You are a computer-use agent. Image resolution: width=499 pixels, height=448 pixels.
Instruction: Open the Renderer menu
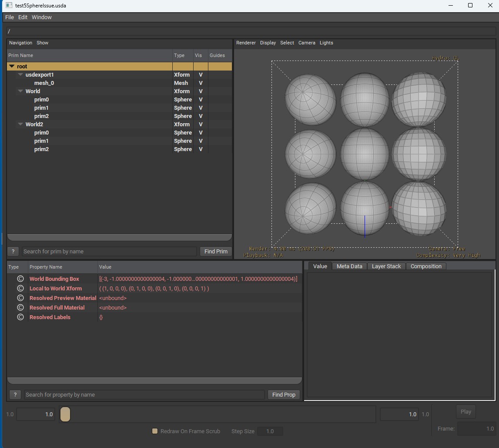point(246,43)
